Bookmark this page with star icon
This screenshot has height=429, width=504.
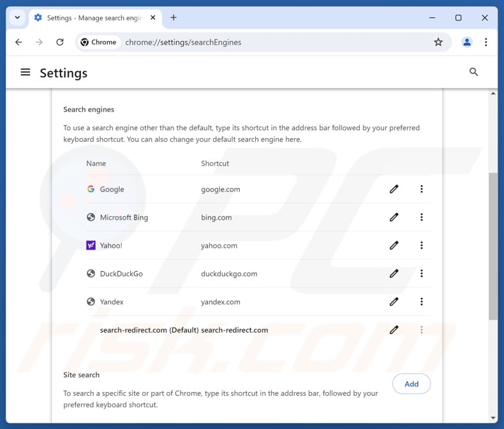438,42
